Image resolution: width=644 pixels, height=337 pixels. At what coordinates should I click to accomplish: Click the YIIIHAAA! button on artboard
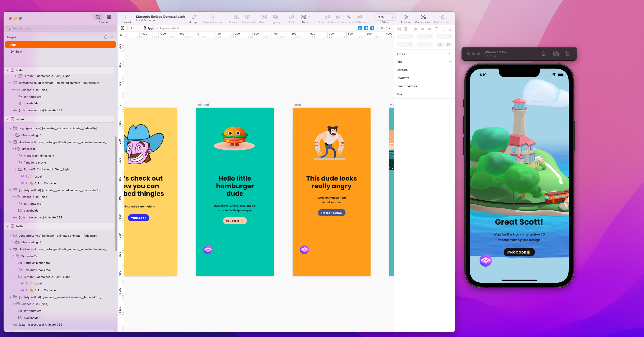(139, 218)
